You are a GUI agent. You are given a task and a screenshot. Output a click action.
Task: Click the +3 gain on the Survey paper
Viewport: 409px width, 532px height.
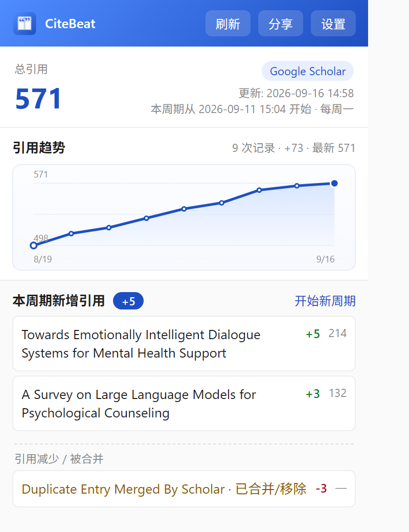(313, 394)
